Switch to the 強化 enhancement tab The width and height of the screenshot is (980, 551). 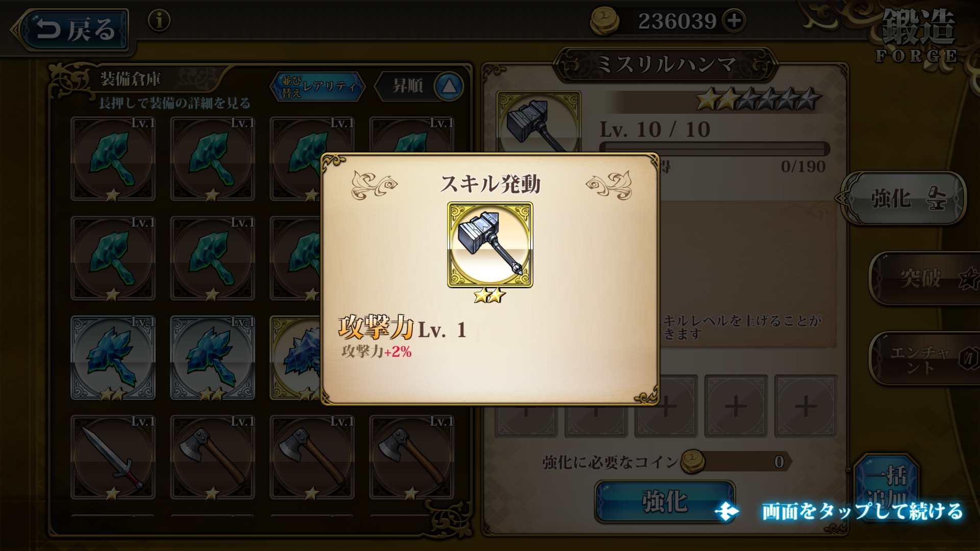point(903,198)
